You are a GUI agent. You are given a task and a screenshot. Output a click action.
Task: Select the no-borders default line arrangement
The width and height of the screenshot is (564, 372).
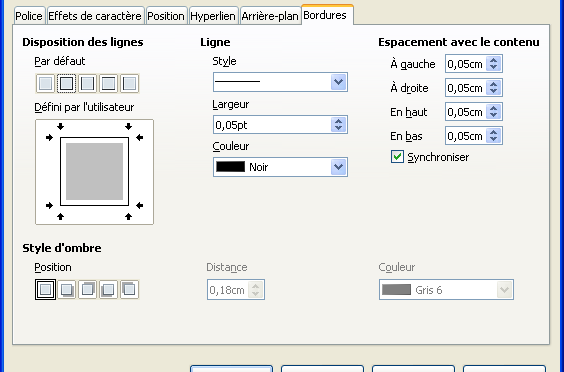tap(45, 83)
